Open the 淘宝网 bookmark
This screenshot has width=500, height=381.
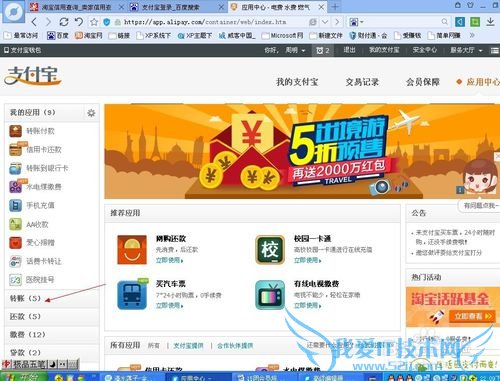point(89,35)
